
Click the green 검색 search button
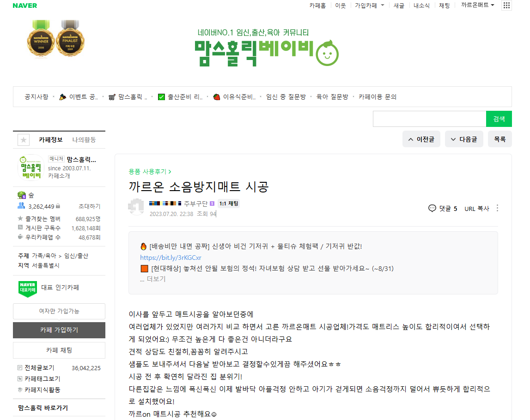(x=499, y=119)
